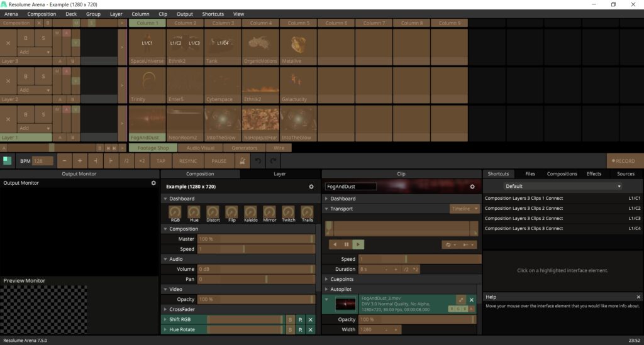The height and width of the screenshot is (345, 644).
Task: Toggle Solo on Layer 1
Action: [43, 114]
